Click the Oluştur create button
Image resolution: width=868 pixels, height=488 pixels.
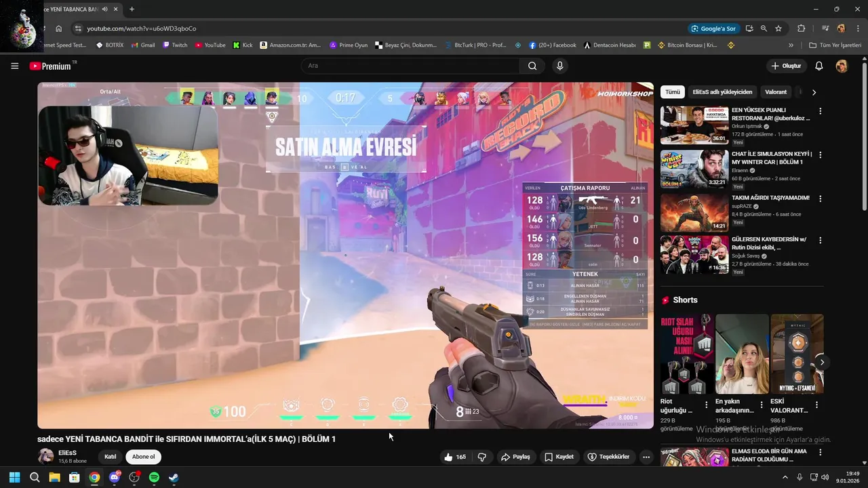(786, 66)
